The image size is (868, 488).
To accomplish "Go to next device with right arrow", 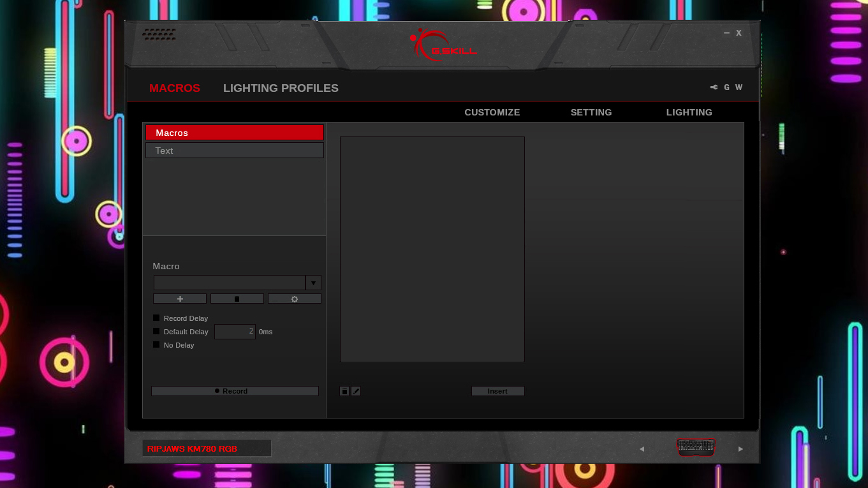I will click(740, 449).
